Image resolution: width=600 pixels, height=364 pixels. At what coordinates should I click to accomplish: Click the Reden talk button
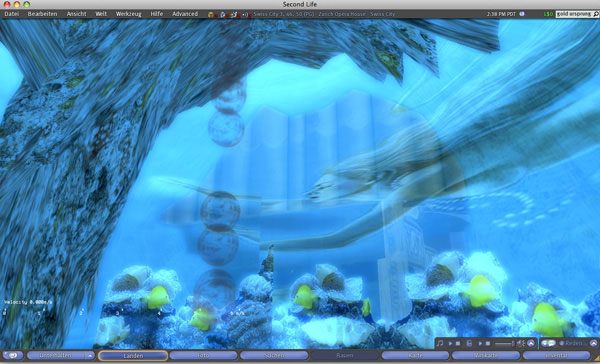tap(573, 344)
